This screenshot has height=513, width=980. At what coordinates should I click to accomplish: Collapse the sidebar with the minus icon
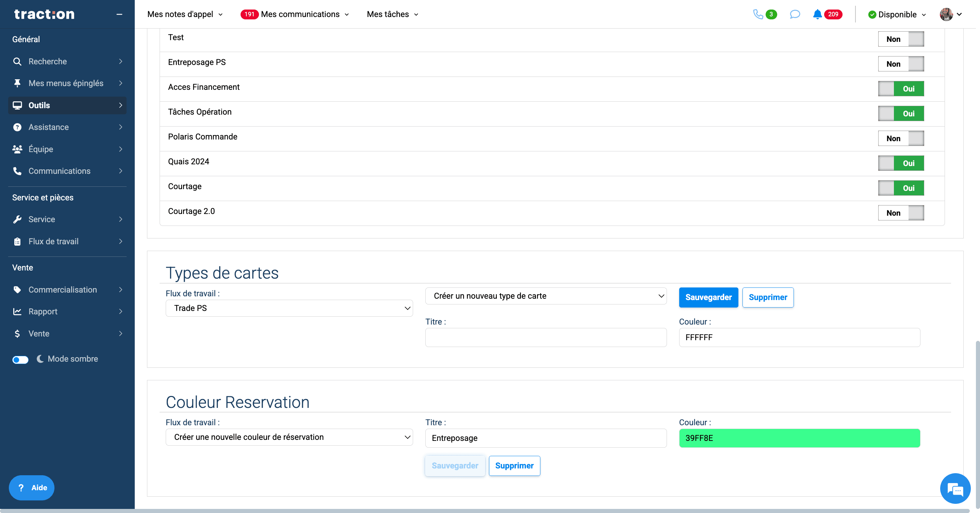point(119,14)
